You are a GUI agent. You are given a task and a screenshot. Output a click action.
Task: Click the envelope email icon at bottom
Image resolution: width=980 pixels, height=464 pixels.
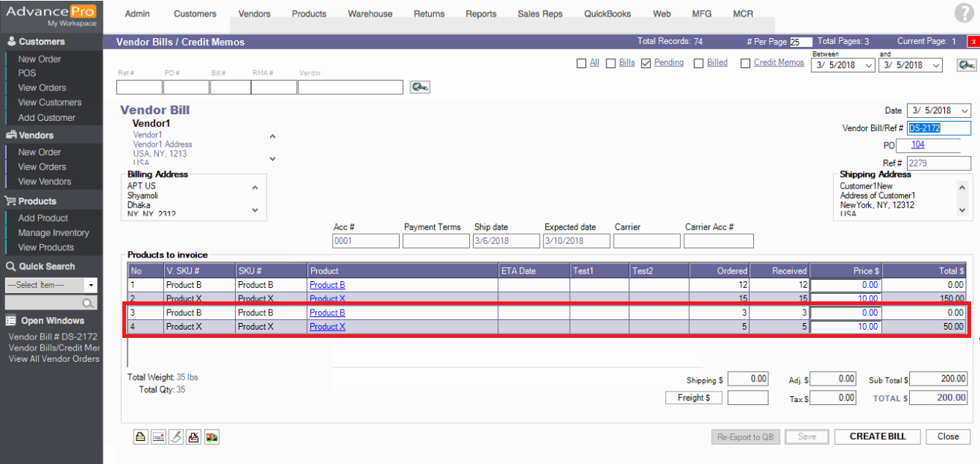coord(158,437)
